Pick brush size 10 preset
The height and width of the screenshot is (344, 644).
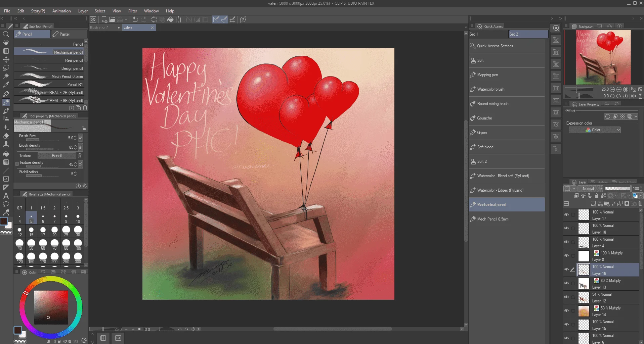(x=78, y=218)
